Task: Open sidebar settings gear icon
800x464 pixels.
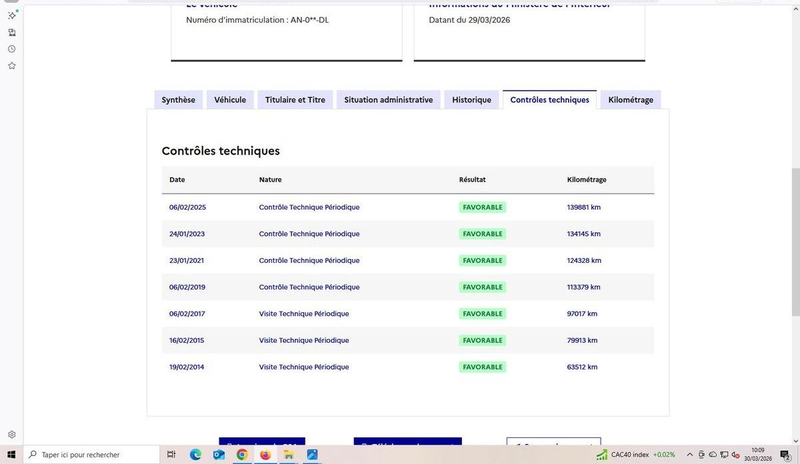Action: point(12,435)
